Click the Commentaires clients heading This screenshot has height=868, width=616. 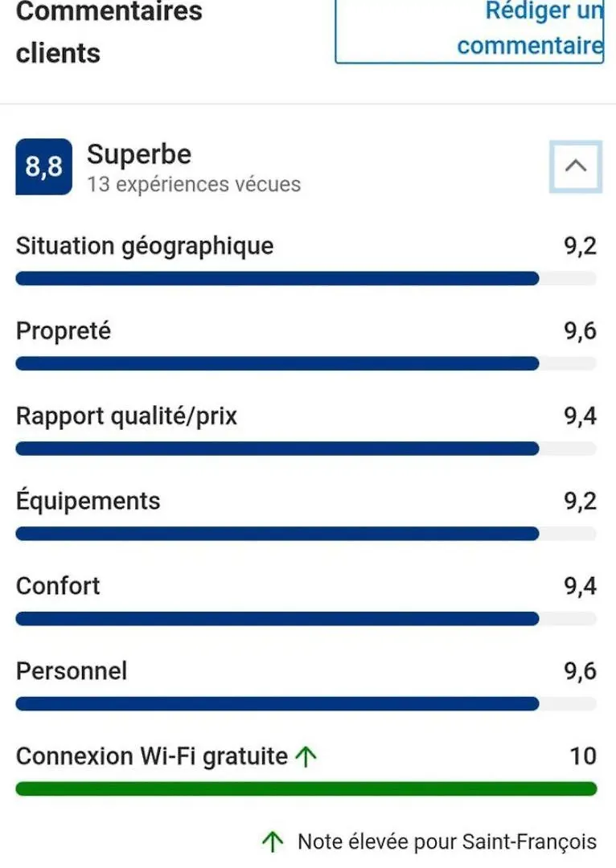(x=109, y=32)
